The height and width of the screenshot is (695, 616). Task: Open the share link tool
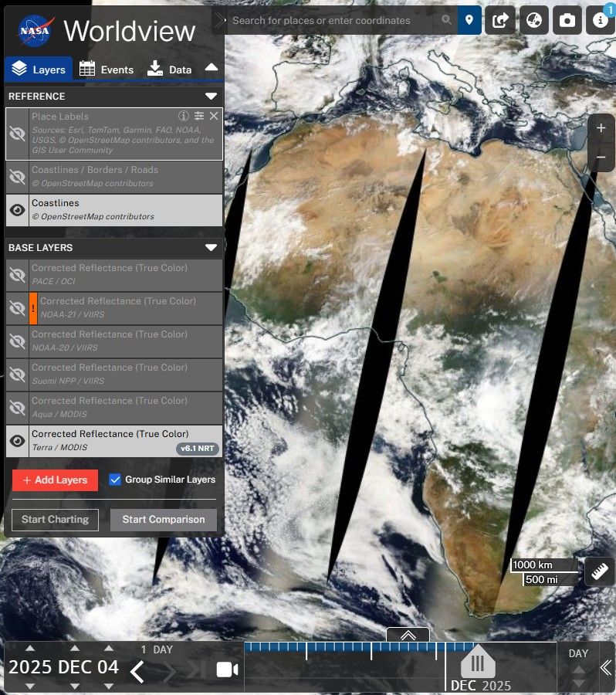pos(500,20)
